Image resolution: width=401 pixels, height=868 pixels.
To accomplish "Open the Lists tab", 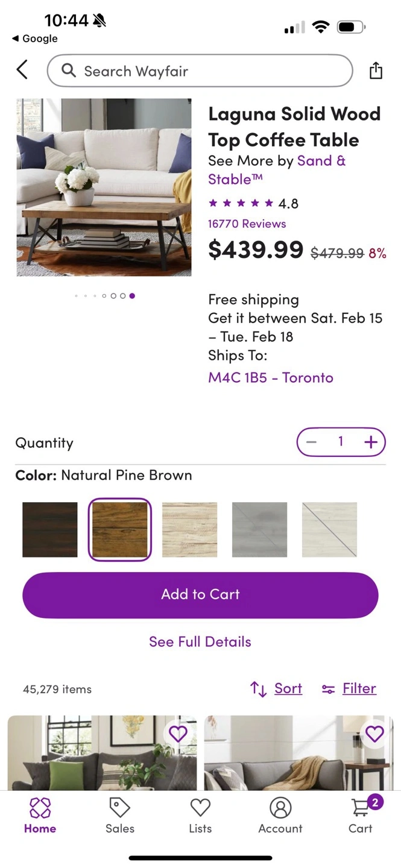I will point(200,816).
